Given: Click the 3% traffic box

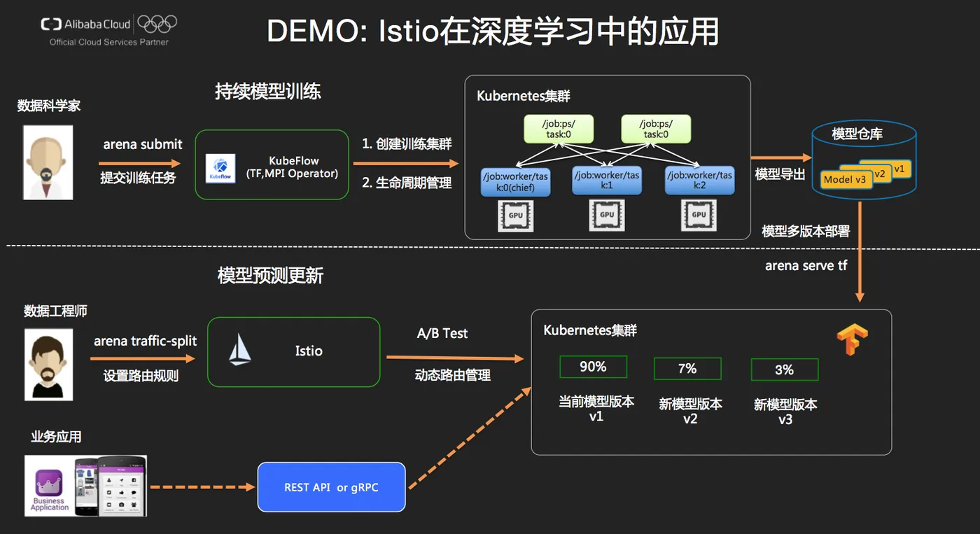Looking at the screenshot, I should (785, 370).
